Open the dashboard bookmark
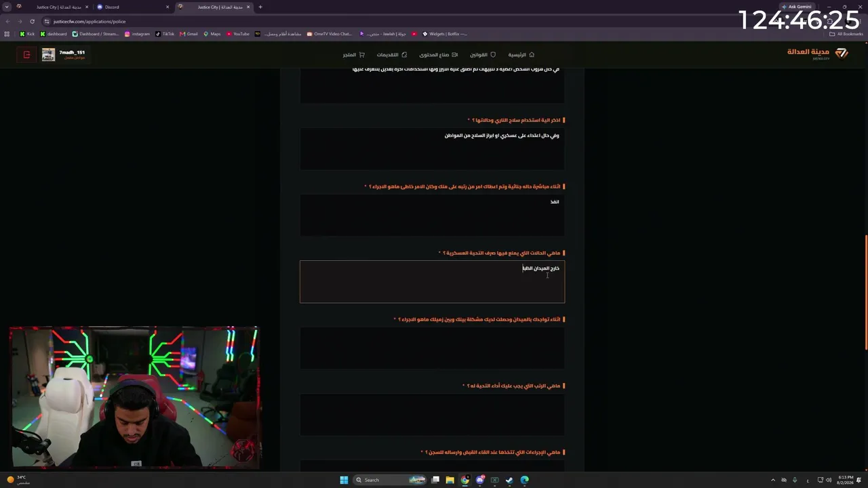This screenshot has width=868, height=488. [54, 34]
